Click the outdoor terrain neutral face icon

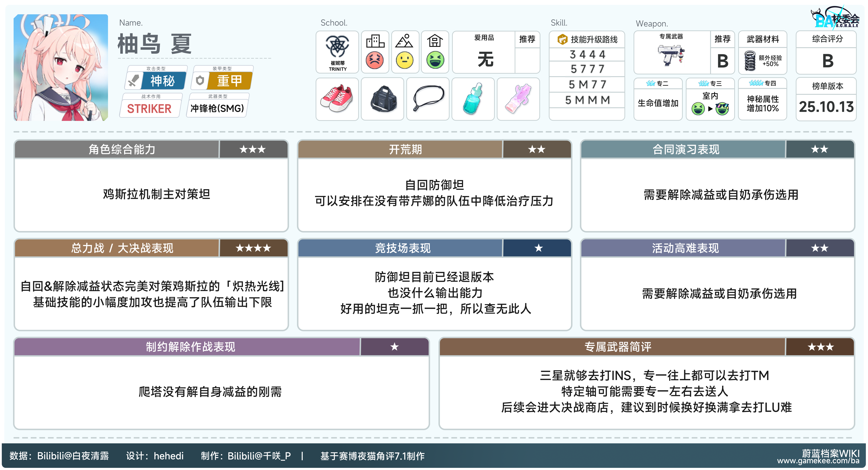coord(405,60)
